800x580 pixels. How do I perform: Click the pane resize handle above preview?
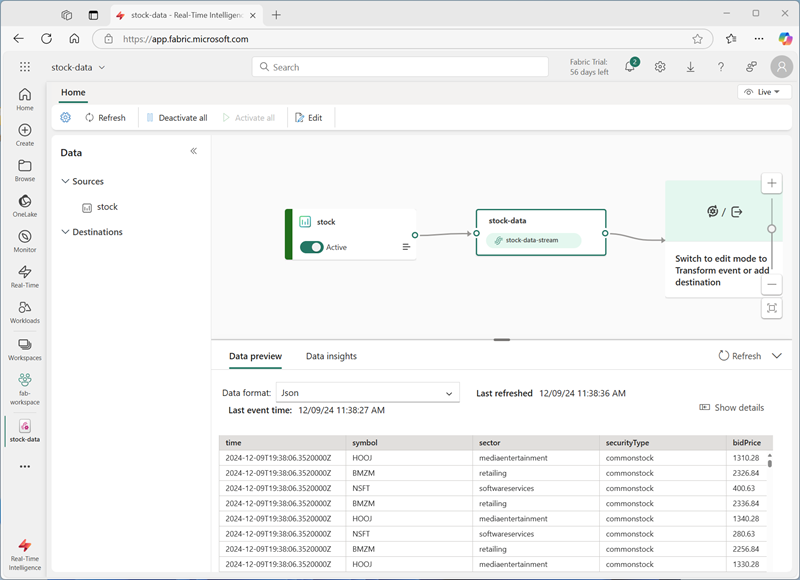(x=502, y=340)
